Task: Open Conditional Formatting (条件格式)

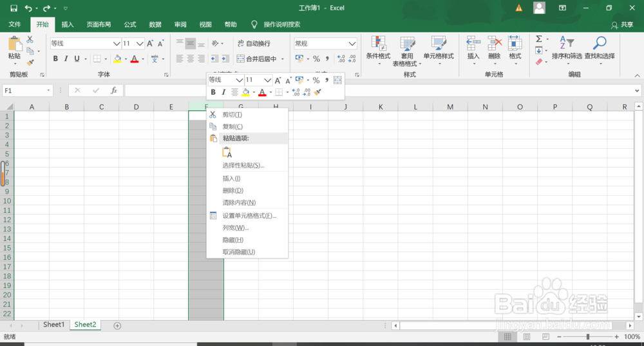Action: pos(378,50)
